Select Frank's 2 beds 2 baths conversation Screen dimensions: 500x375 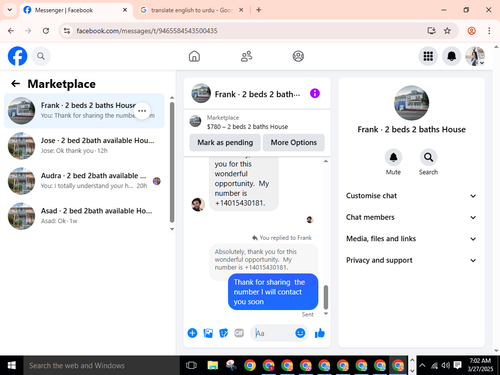(84, 111)
